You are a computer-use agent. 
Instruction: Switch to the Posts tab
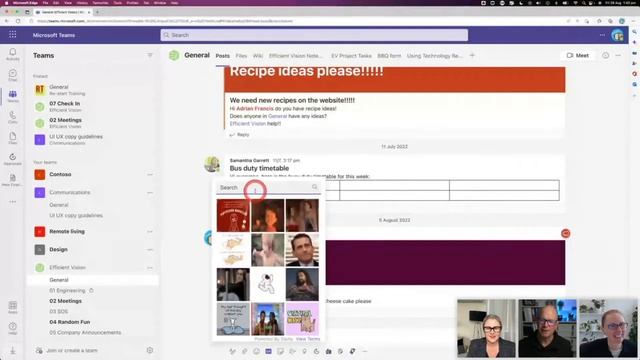point(222,56)
